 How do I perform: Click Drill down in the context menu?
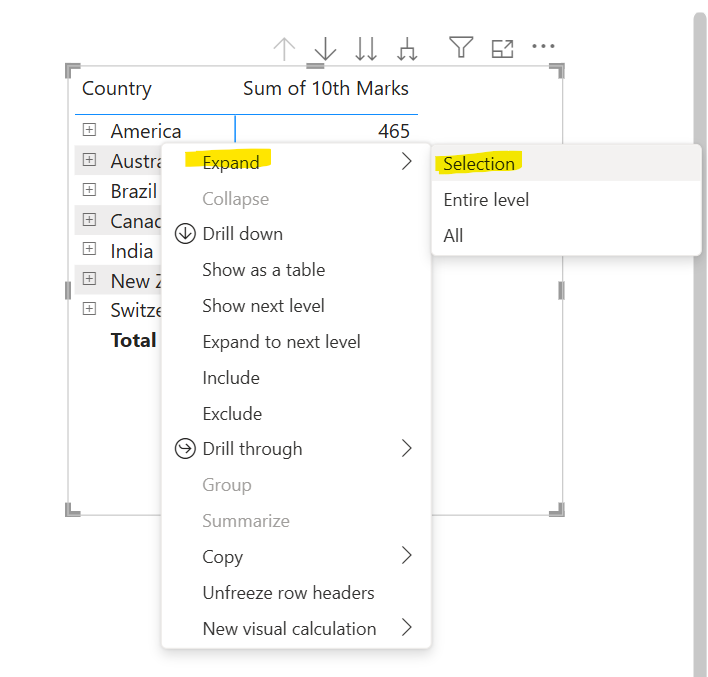point(242,234)
